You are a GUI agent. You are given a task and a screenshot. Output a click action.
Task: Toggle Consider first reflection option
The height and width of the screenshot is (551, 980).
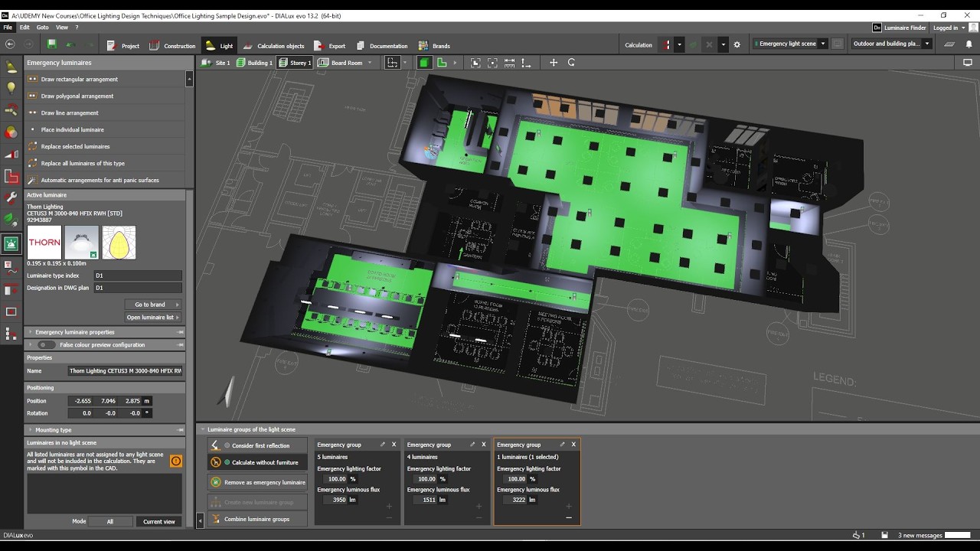point(257,445)
